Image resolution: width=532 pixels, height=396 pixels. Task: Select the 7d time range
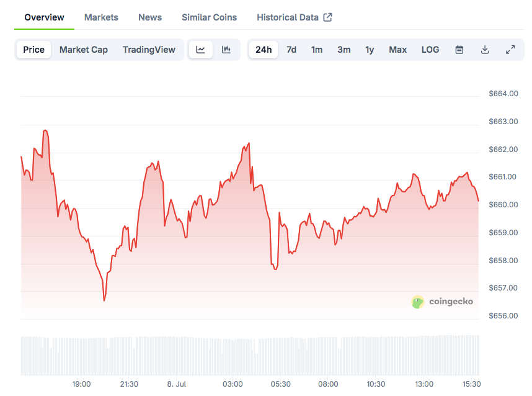(x=291, y=50)
